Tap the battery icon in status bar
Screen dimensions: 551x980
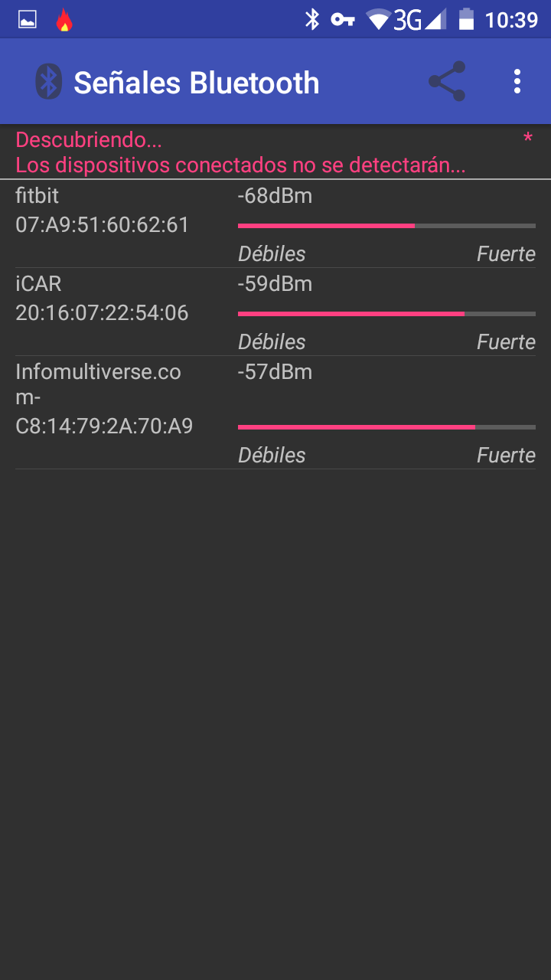[466, 19]
